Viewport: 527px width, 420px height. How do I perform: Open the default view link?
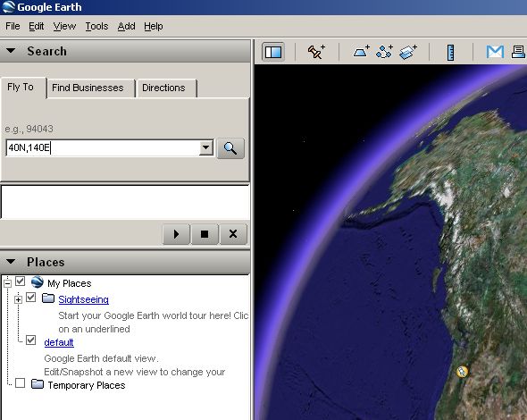click(x=59, y=342)
